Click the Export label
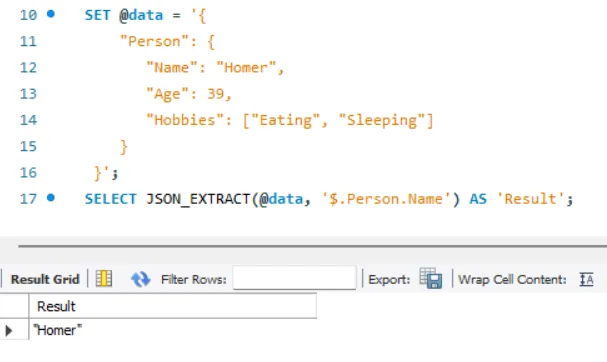Image resolution: width=607 pixels, height=362 pixels. (389, 280)
